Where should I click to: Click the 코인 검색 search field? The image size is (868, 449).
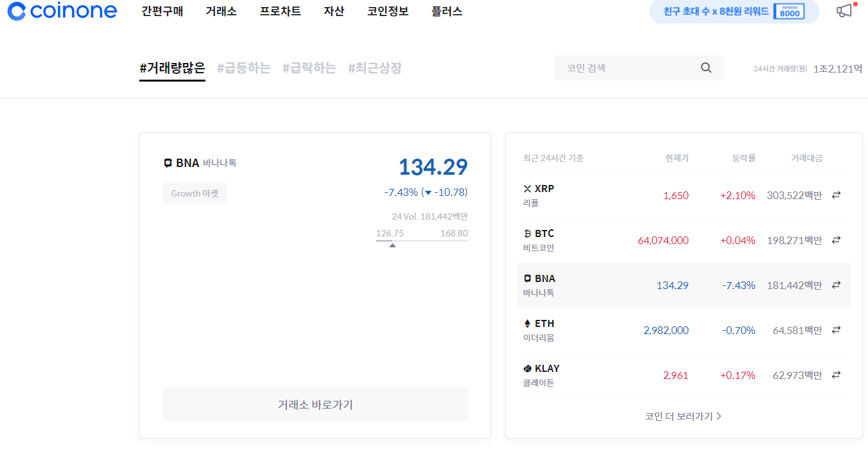(639, 67)
